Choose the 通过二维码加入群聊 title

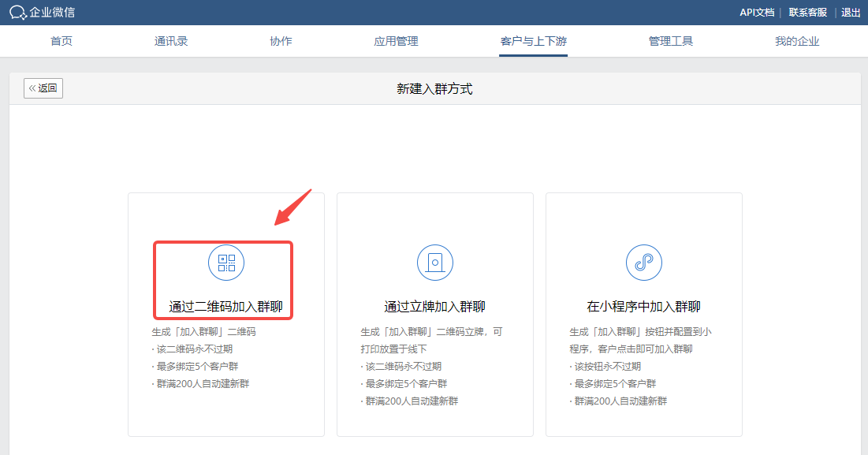click(226, 307)
